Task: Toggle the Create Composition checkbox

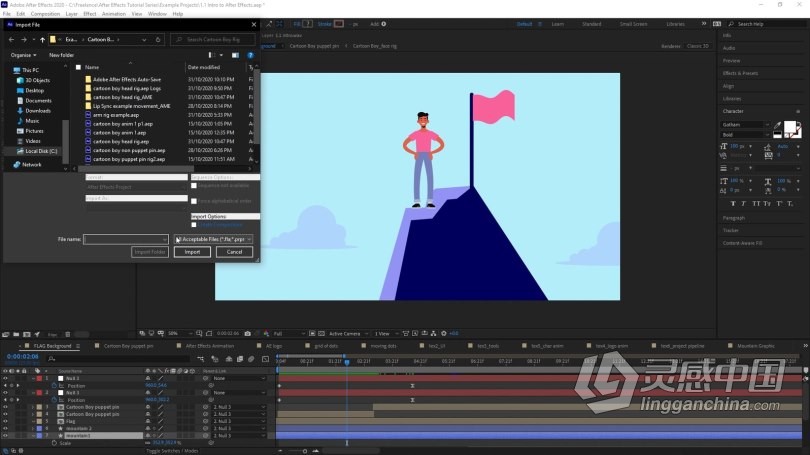Action: [x=194, y=225]
